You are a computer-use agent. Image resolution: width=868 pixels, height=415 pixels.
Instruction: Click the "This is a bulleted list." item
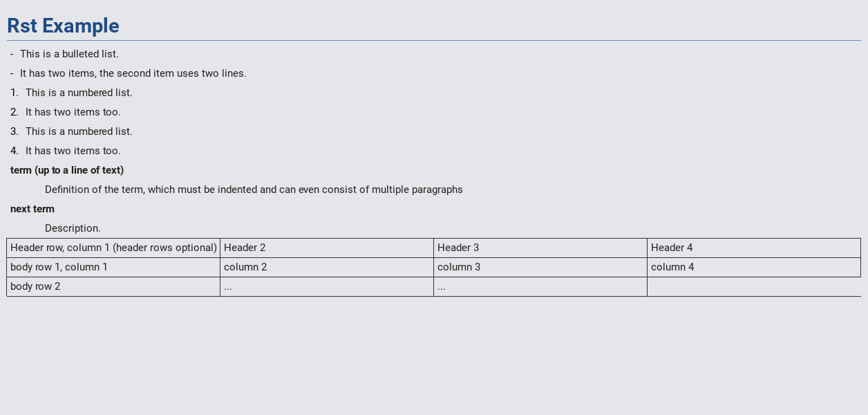(x=69, y=54)
